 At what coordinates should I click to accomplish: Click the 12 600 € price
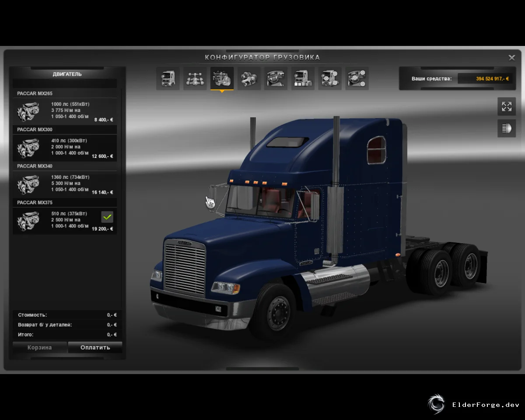[102, 156]
